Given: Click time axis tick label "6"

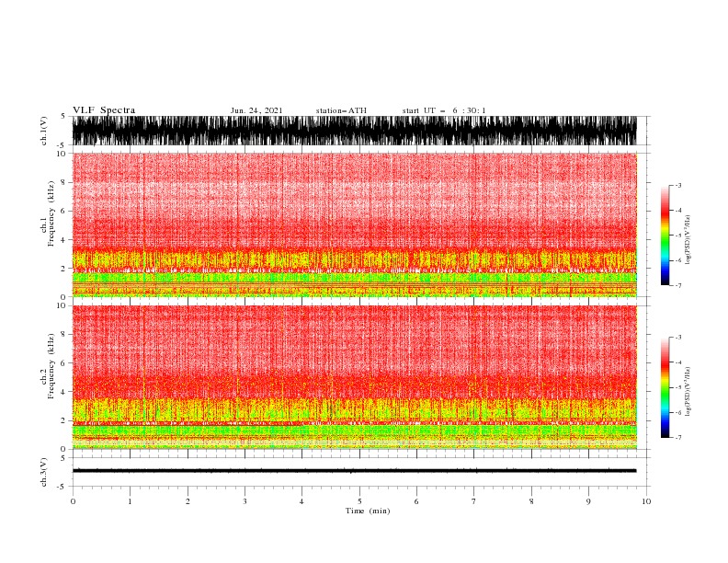Looking at the screenshot, I should point(416,501).
